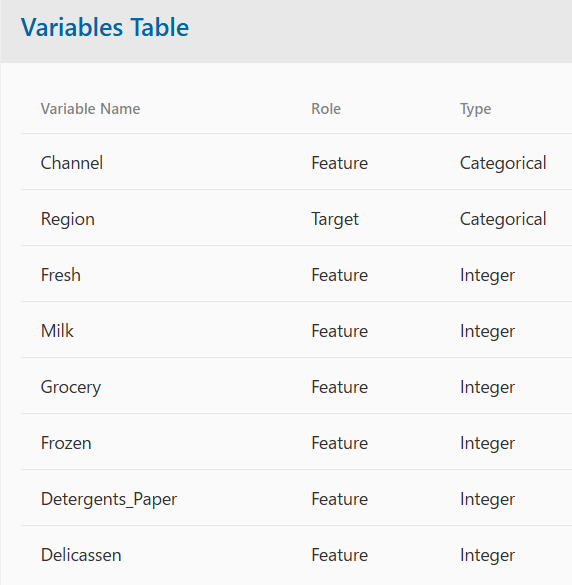This screenshot has width=572, height=585.
Task: Click the Type column header
Action: tap(475, 109)
